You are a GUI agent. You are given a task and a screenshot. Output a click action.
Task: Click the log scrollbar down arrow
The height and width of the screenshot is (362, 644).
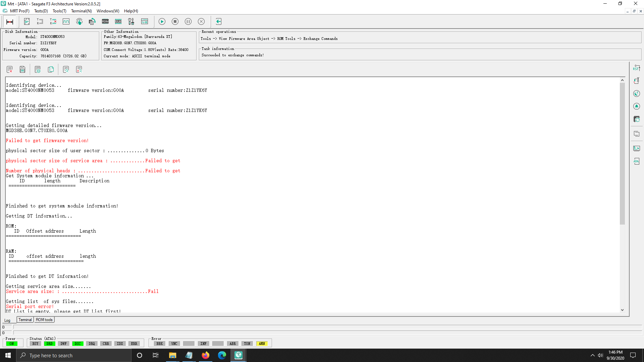(622, 310)
